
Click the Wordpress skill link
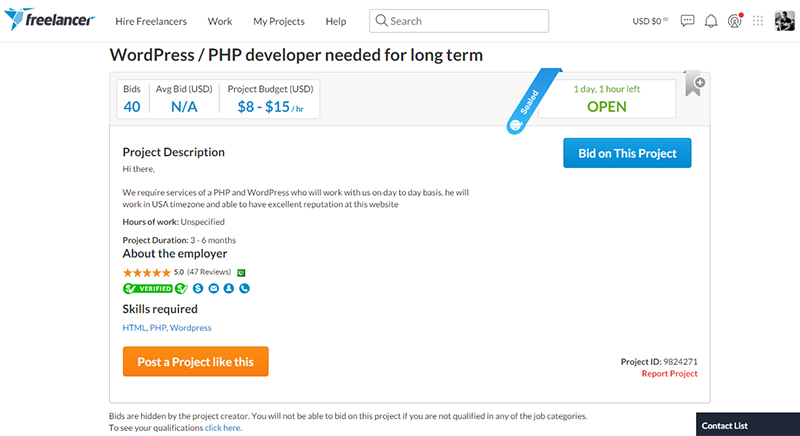[191, 328]
